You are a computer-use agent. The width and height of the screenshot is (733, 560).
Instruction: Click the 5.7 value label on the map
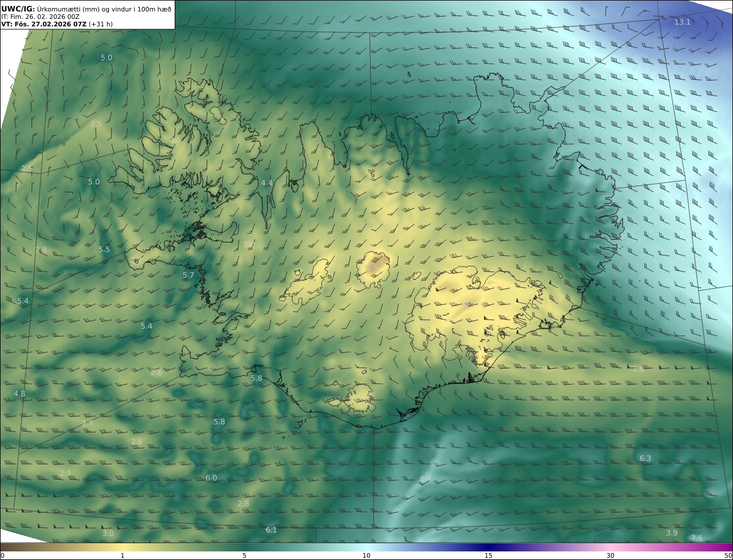pos(188,275)
